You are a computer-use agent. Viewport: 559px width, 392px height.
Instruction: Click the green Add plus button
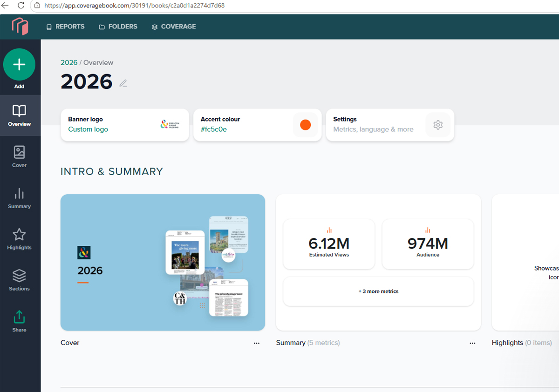(x=19, y=65)
